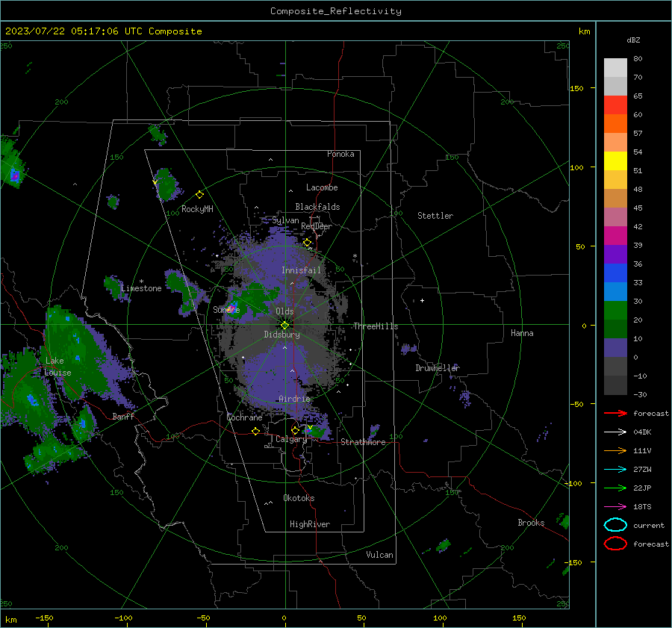Click the Brooks label
The image size is (672, 628).
pyautogui.click(x=531, y=523)
